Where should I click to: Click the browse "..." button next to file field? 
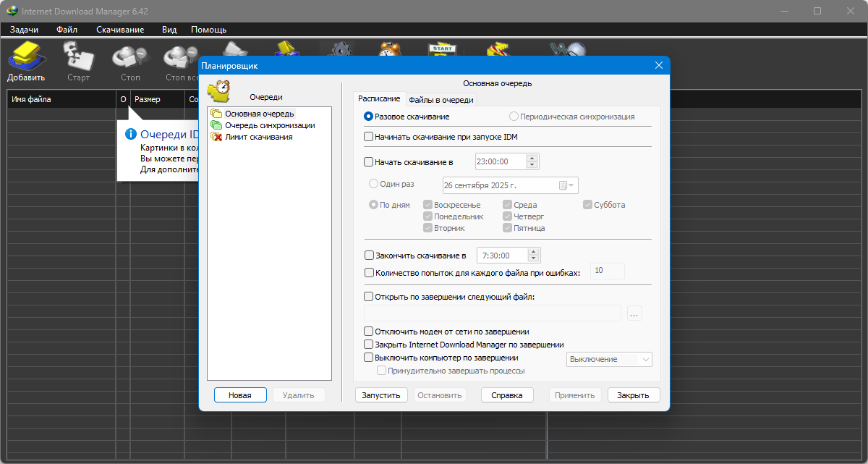click(634, 313)
